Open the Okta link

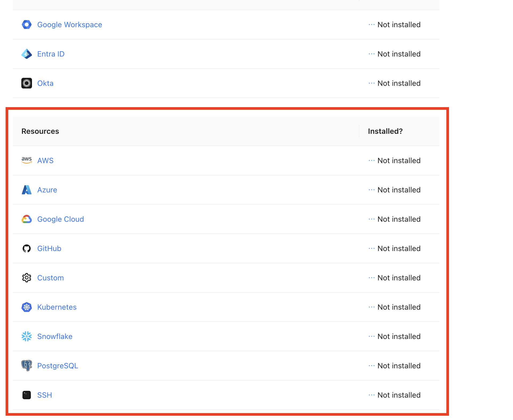coord(45,83)
